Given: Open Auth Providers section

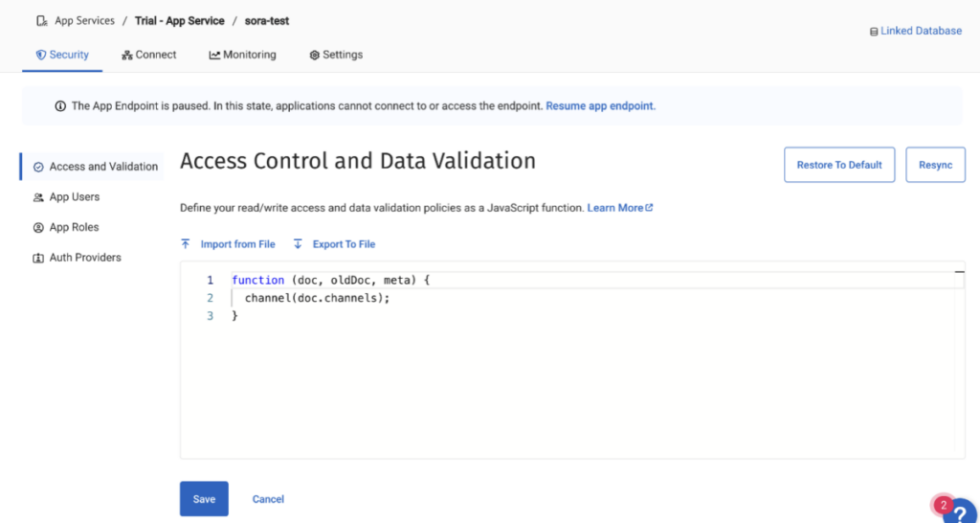Looking at the screenshot, I should coord(84,258).
